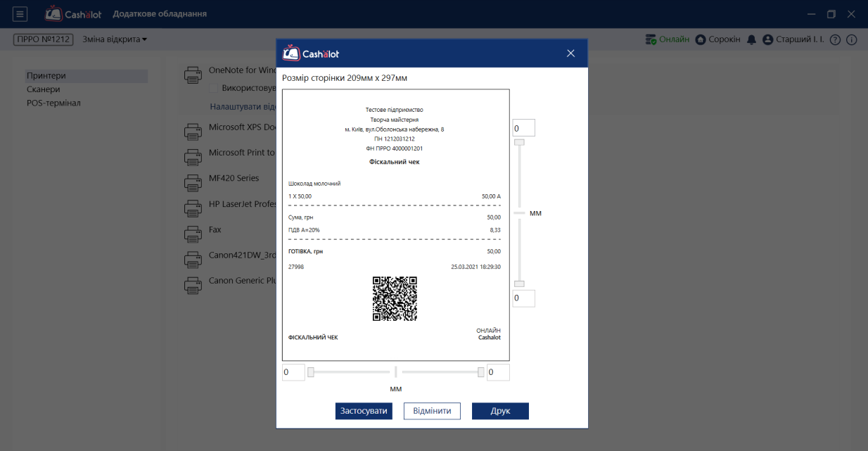Click bottom margin slider handle
Screen dimensions: 868x451
tap(519, 284)
